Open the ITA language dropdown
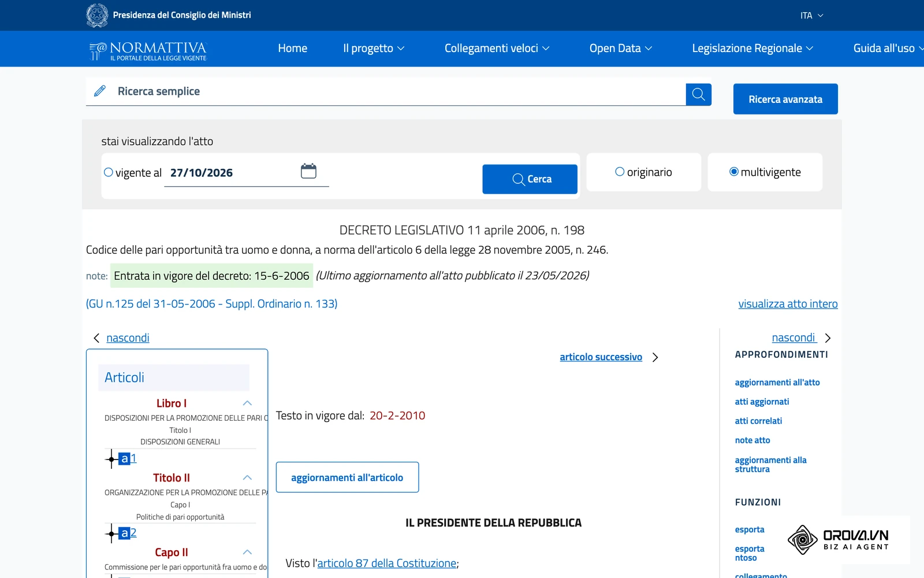 (812, 16)
